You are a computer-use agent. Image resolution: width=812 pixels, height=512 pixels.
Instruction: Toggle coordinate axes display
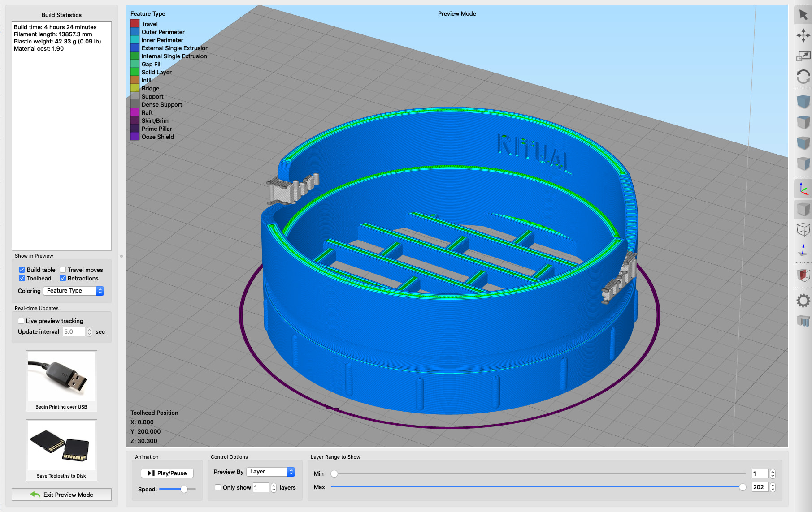pos(803,188)
